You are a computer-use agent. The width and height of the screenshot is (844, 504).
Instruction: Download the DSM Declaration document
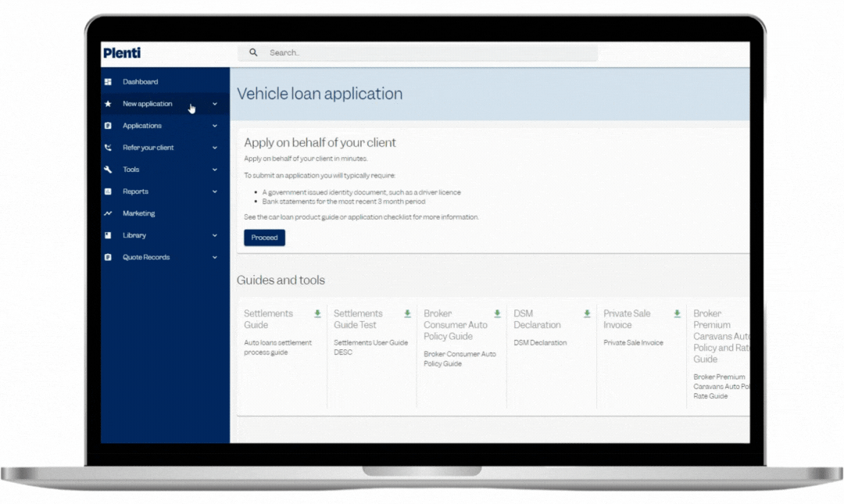pyautogui.click(x=587, y=313)
